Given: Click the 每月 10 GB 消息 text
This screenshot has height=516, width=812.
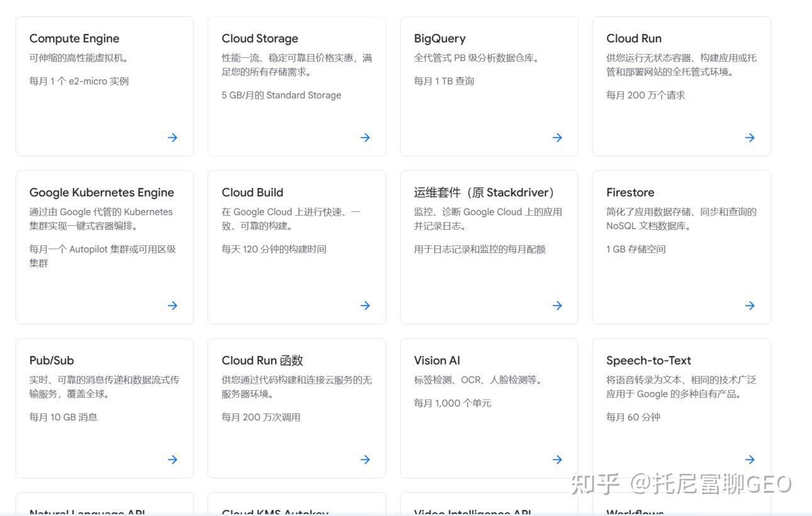Looking at the screenshot, I should pyautogui.click(x=64, y=417).
